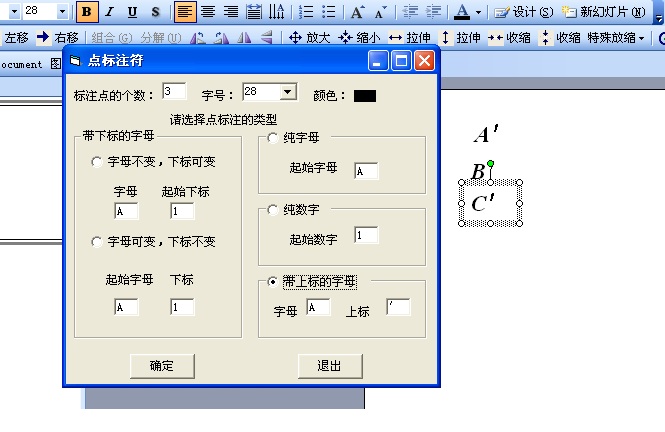Screen dimensions: 665x432
Task: Click horizontal 收缩 contract button
Action: click(509, 38)
